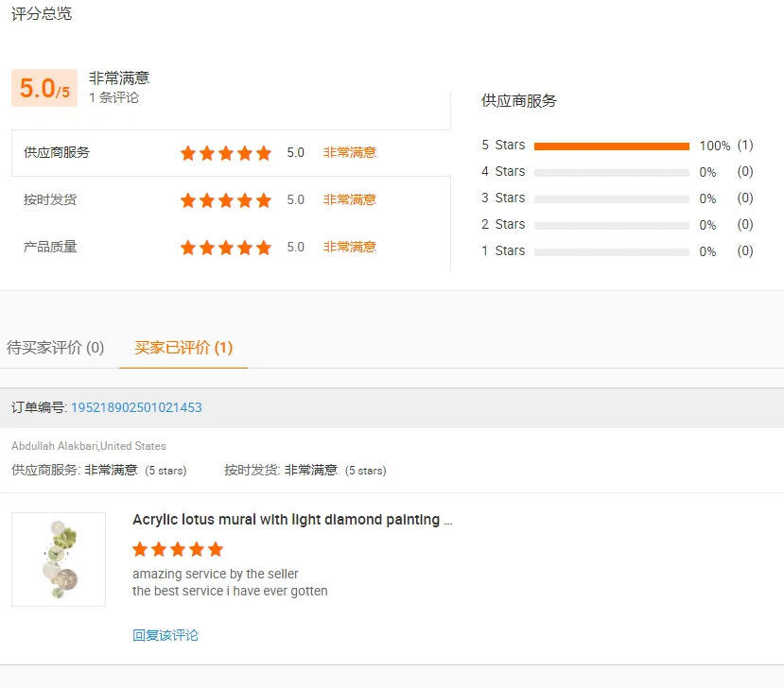Click the review's five-star rating
Screen dimensions: 784x688
click(178, 549)
